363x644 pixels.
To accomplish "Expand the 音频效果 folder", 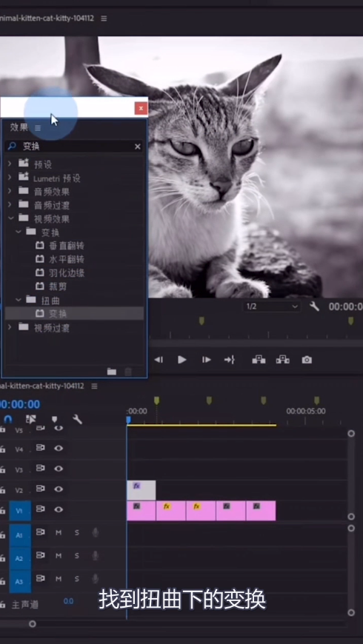I will (10, 192).
